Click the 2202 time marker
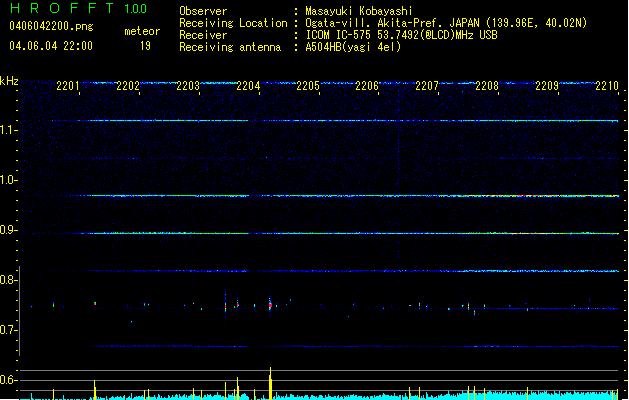The image size is (629, 400). click(x=128, y=86)
